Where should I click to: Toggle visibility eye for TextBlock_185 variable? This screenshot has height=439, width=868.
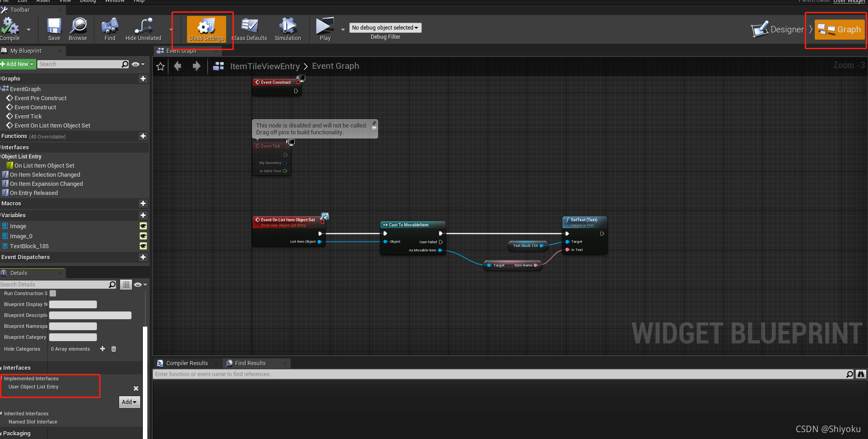143,246
